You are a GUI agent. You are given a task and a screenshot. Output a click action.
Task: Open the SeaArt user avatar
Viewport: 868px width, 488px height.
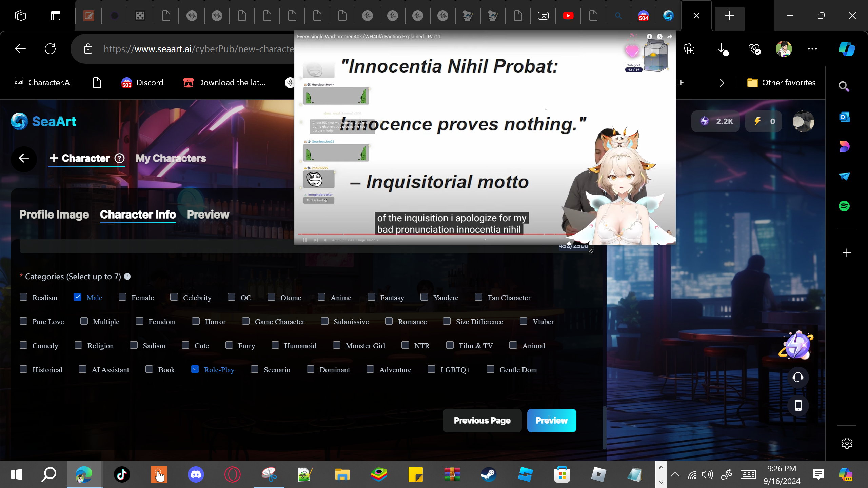(803, 121)
